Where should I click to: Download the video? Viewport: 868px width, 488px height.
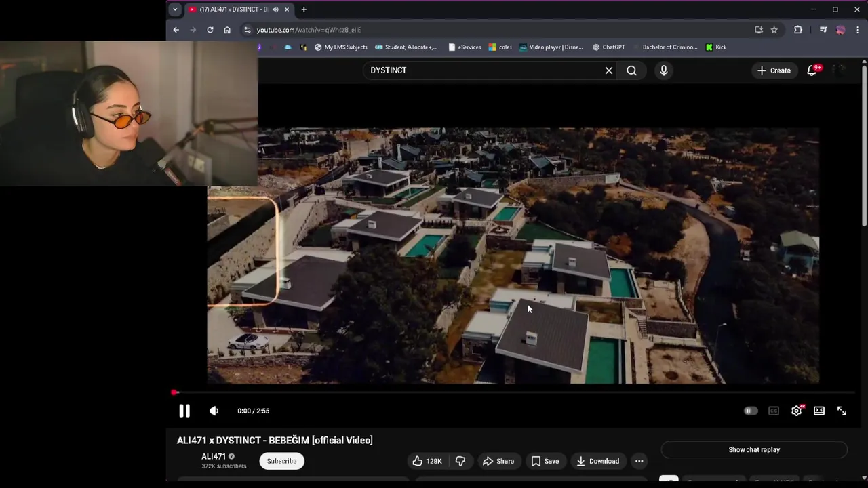597,461
